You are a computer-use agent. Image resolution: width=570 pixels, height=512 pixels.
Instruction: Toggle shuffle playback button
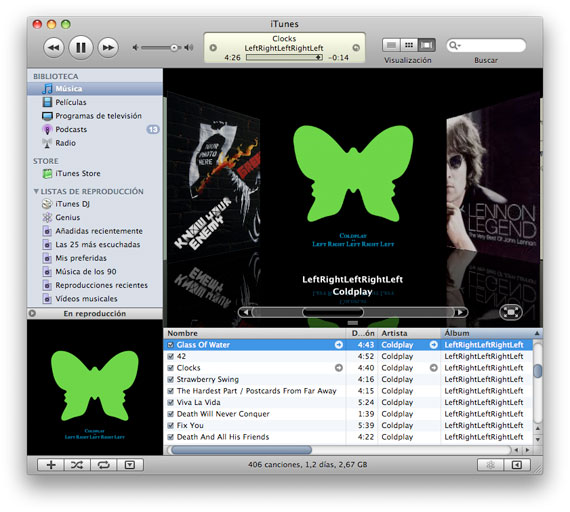tap(77, 465)
